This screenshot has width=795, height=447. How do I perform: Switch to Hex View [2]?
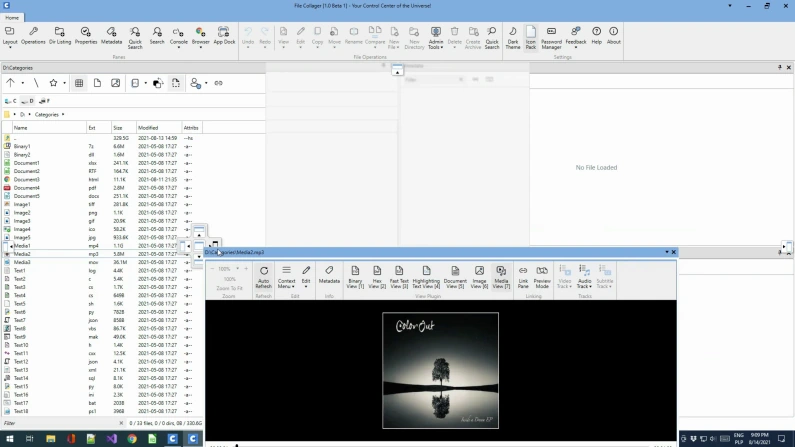pyautogui.click(x=377, y=277)
